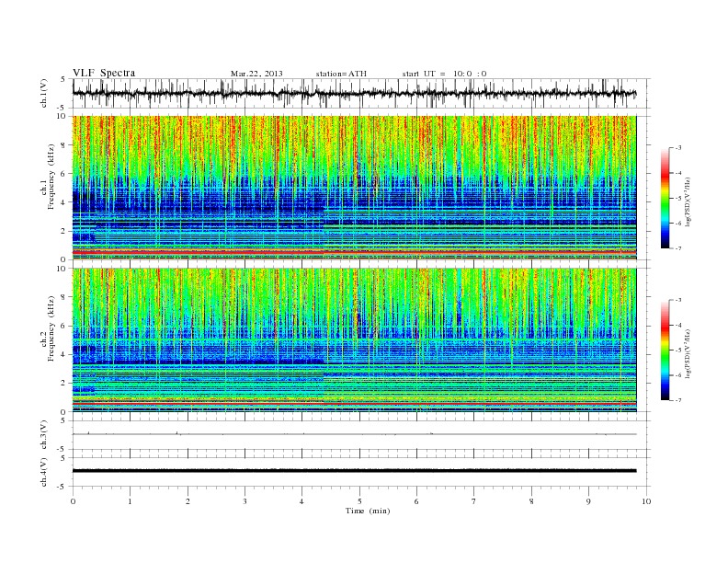Click the '-7' tick on upper colorbar
Image resolution: width=728 pixels, height=563 pixels.
678,248
